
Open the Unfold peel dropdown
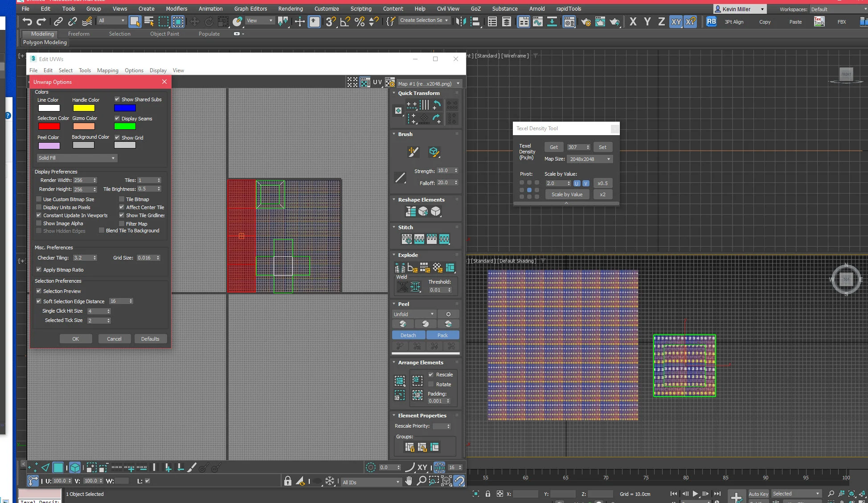coord(414,314)
